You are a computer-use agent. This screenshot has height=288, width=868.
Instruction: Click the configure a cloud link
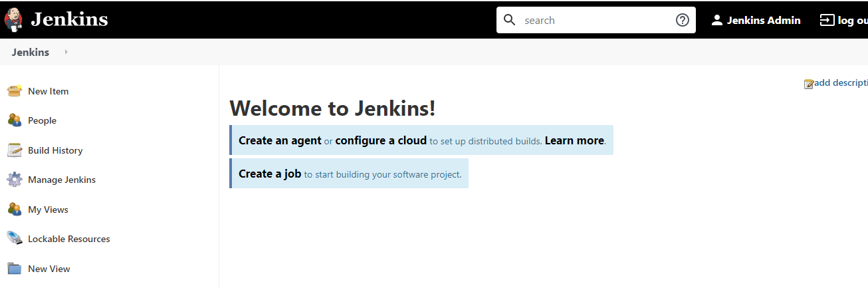point(381,140)
